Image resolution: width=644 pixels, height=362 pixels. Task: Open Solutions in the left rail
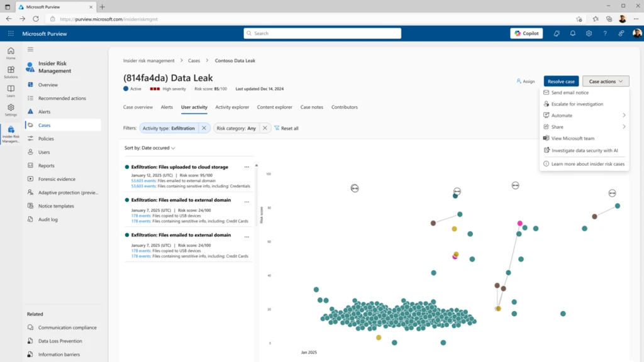(11, 72)
